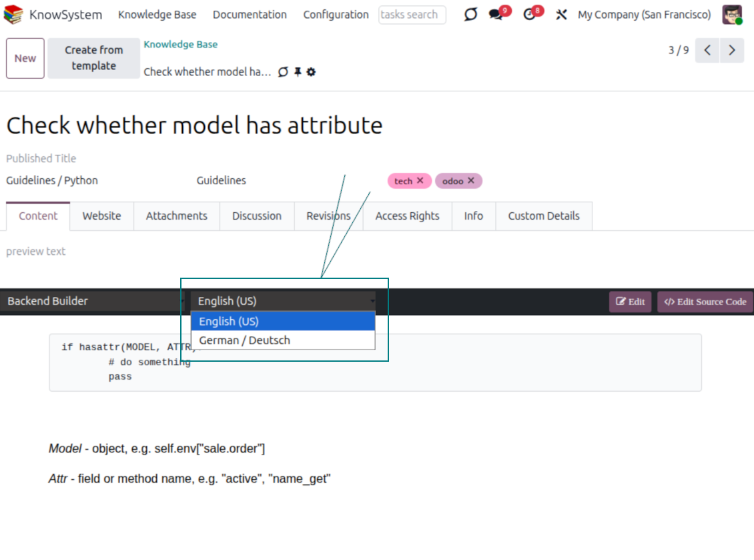Open the Access Rights tab

pos(407,216)
